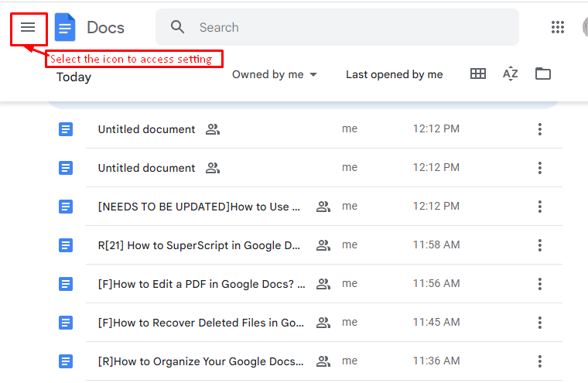
Task: Click the magnifier search icon
Action: point(177,27)
